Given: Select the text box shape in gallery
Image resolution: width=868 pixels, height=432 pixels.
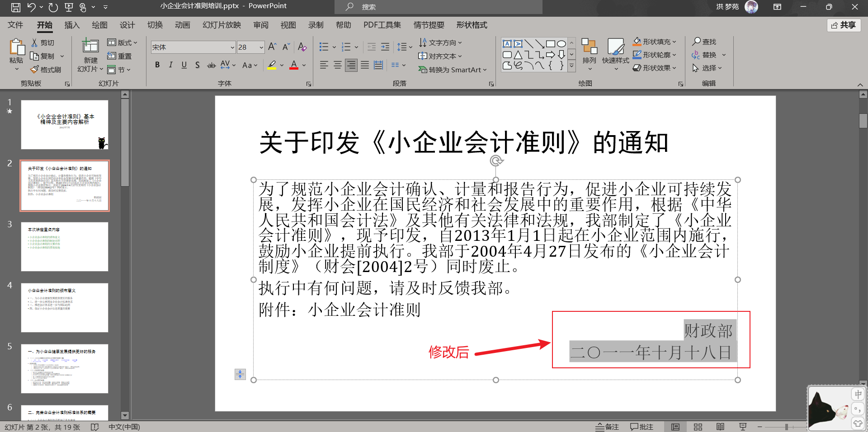Looking at the screenshot, I should pyautogui.click(x=507, y=44).
